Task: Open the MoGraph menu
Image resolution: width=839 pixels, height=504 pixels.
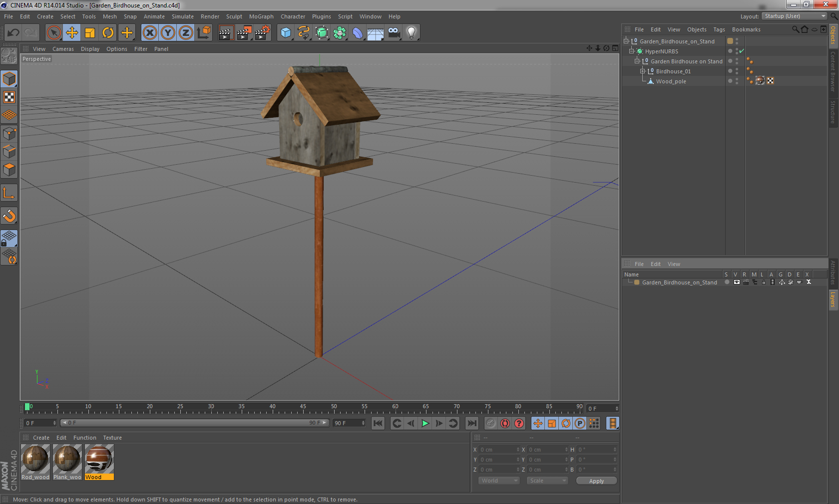Action: click(x=261, y=16)
